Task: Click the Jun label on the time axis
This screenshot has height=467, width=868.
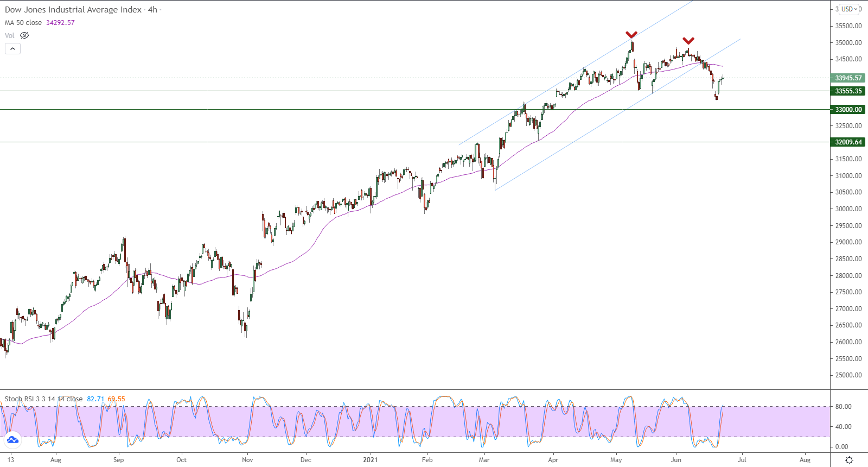Action: pyautogui.click(x=676, y=460)
